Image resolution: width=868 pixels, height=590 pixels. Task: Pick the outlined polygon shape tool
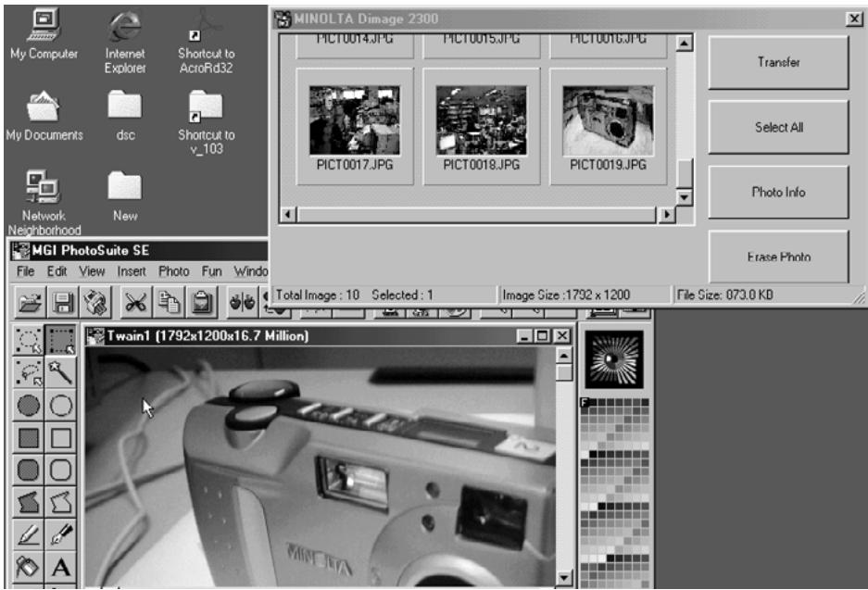[60, 503]
